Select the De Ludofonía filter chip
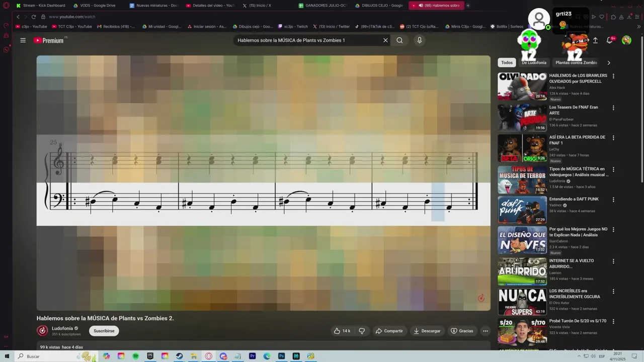The image size is (644, 362). point(534,63)
